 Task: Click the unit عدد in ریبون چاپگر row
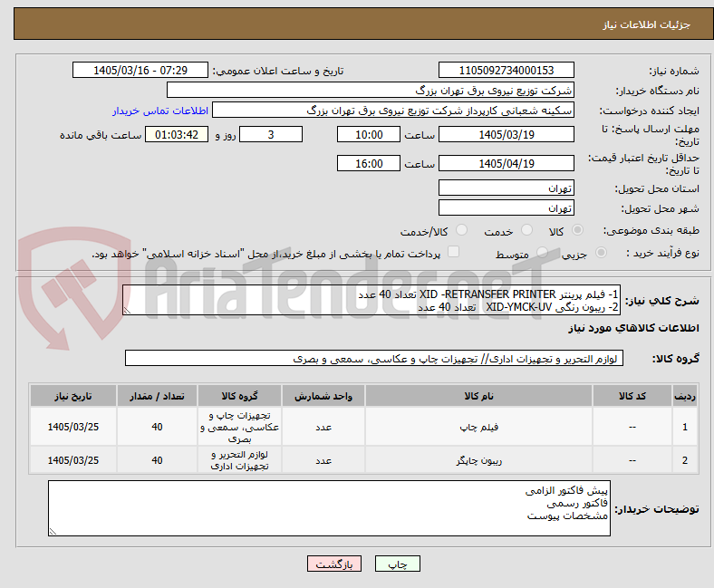323,460
